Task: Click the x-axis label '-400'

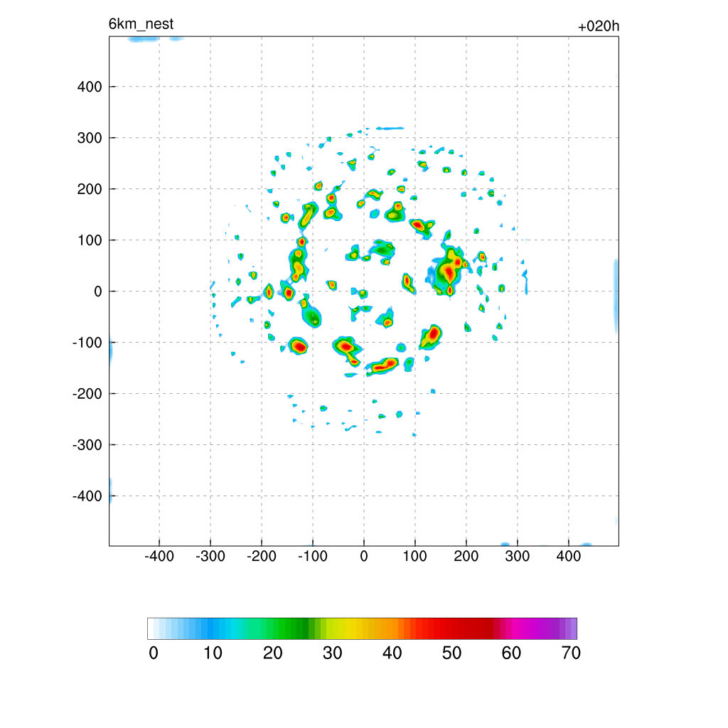Action: coord(159,556)
